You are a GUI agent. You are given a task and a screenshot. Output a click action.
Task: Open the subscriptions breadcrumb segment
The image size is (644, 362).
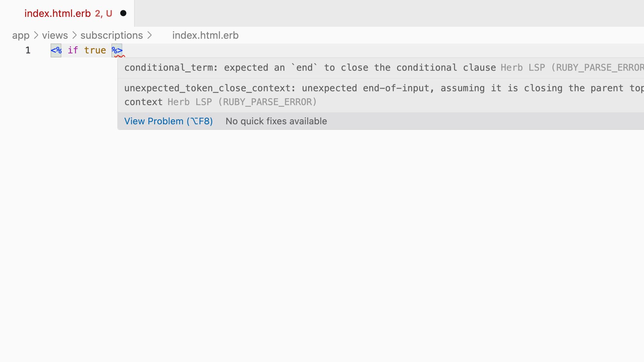[111, 36]
